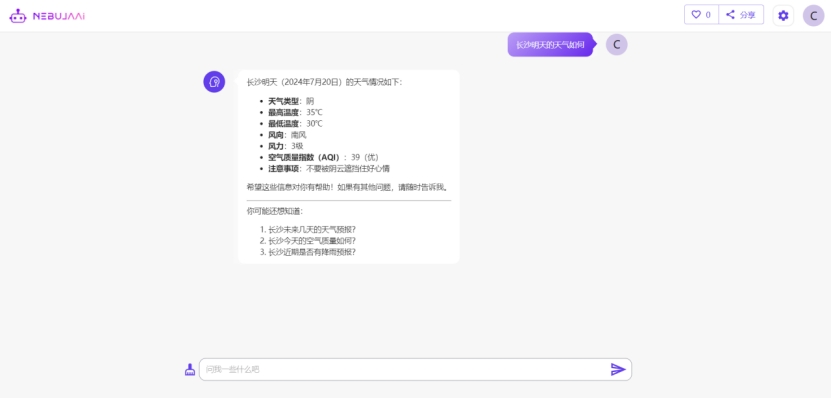
Task: Click the 分享 share button
Action: (741, 15)
